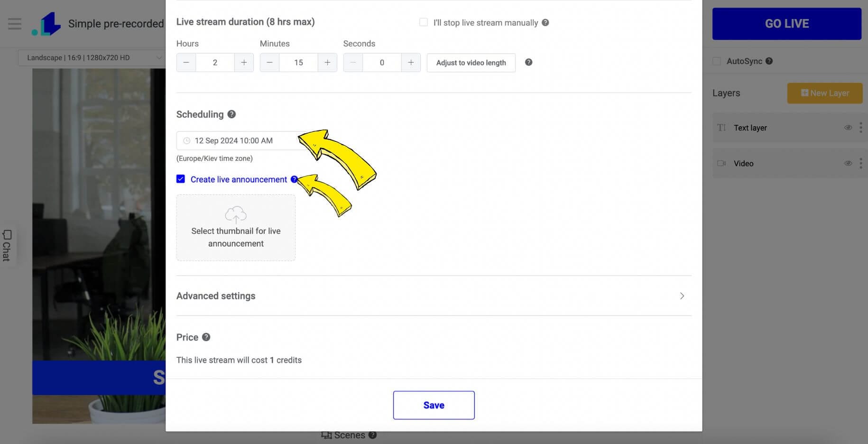The width and height of the screenshot is (868, 444).
Task: Click the Hours input field
Action: [x=215, y=63]
